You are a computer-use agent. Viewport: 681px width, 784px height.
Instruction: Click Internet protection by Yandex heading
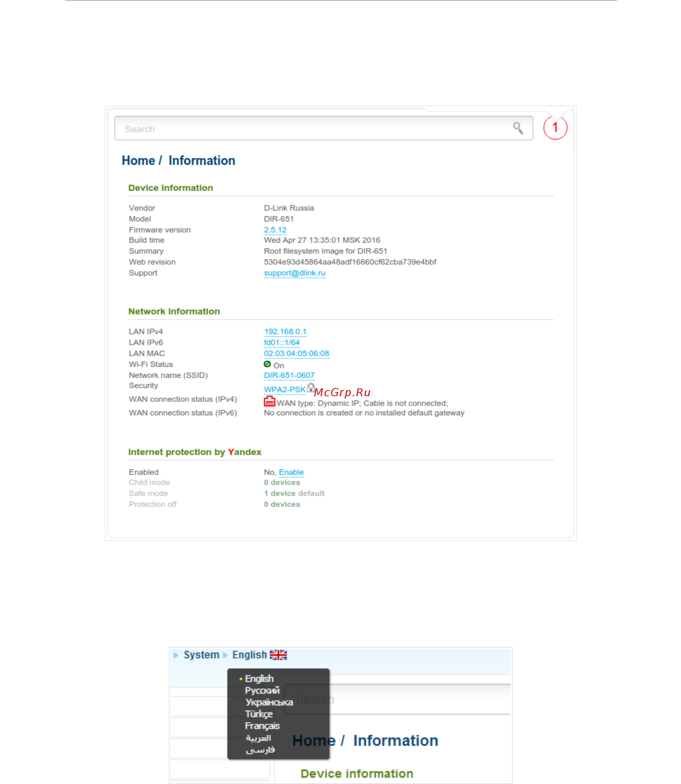coord(195,452)
